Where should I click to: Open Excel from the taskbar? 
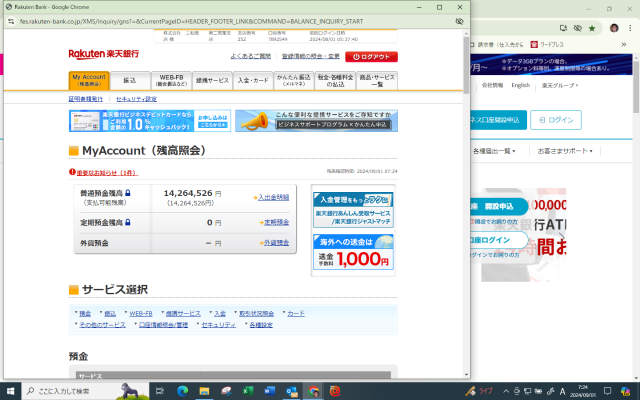click(x=248, y=391)
